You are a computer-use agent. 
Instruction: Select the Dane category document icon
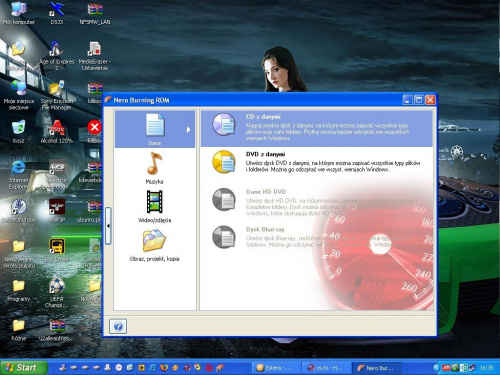[155, 125]
